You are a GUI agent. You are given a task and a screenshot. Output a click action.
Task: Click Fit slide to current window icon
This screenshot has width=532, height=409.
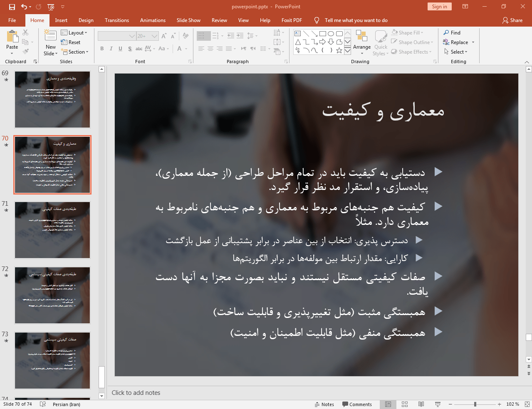(x=527, y=404)
